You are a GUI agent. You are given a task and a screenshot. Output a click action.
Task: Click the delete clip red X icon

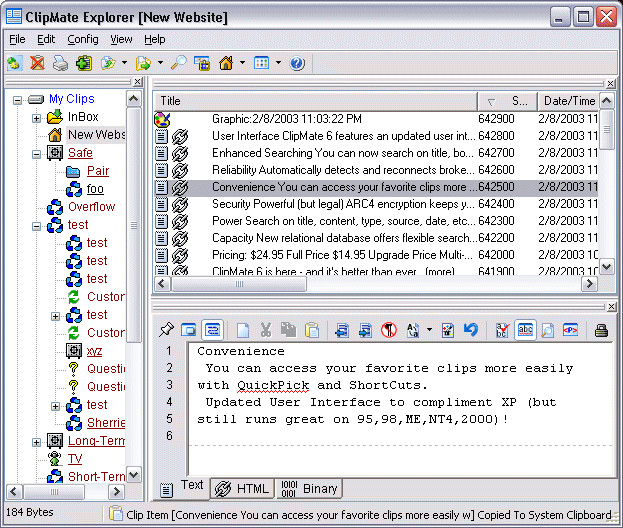point(37,63)
